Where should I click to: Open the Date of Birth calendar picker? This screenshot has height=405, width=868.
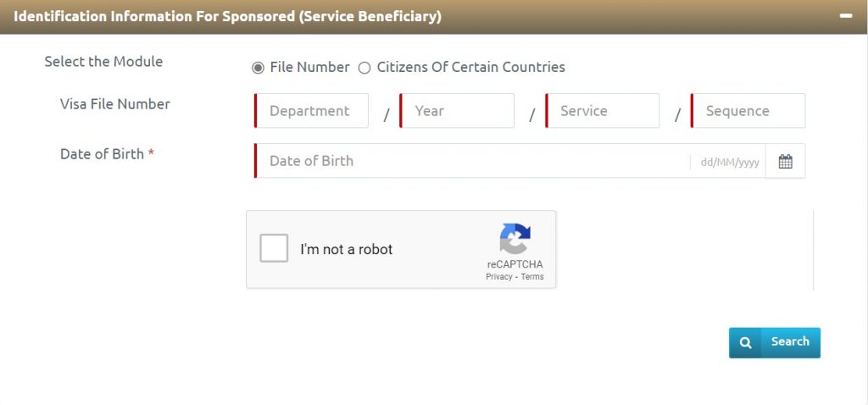(785, 161)
